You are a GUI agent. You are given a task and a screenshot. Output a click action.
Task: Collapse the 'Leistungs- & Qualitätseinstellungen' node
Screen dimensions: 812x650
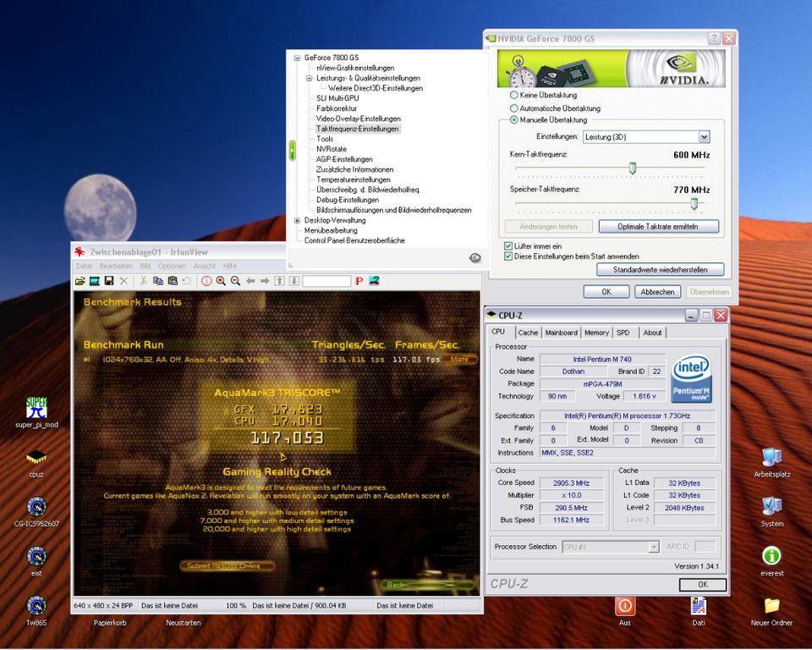(310, 78)
